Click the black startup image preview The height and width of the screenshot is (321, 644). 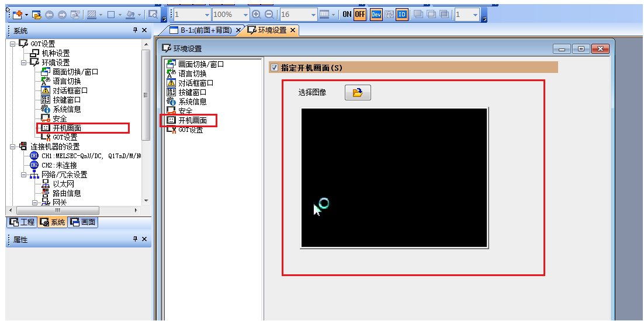click(394, 177)
